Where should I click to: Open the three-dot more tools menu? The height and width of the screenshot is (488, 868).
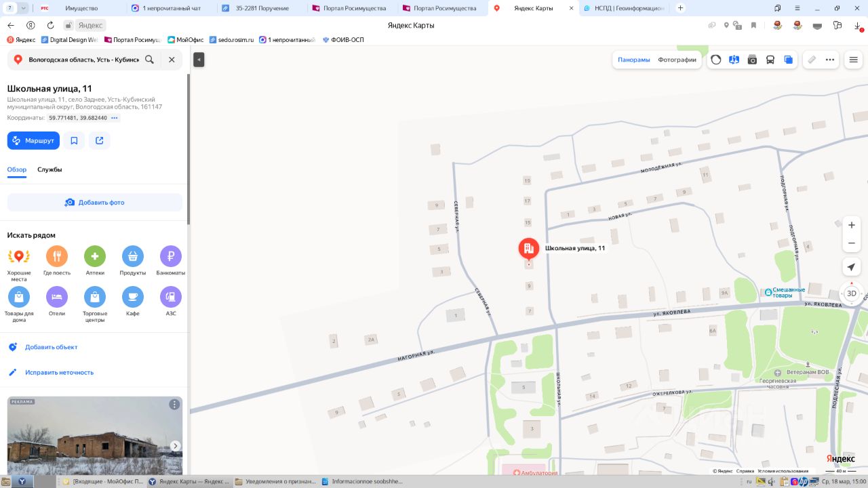click(x=830, y=60)
